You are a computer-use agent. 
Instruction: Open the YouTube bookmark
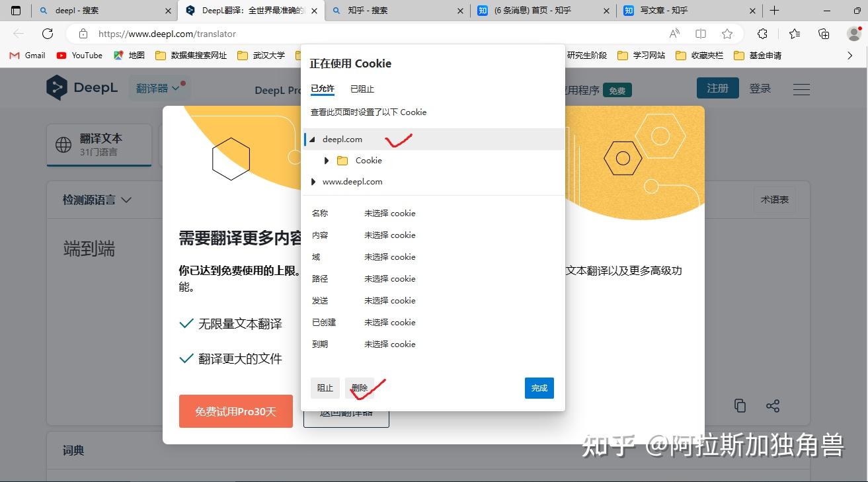coord(79,56)
